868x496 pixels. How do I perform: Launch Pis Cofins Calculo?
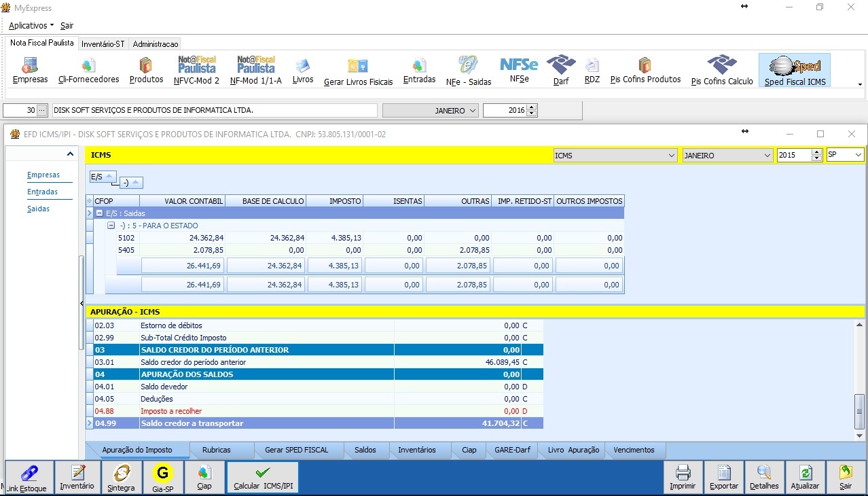[x=721, y=70]
